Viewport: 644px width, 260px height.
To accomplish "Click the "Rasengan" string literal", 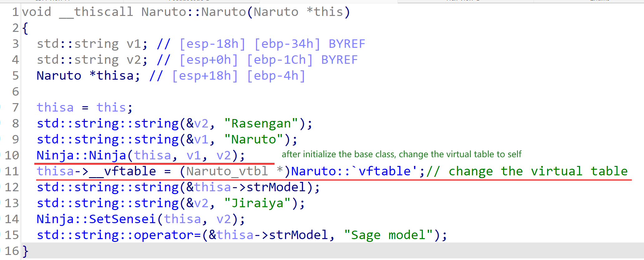I will click(261, 123).
